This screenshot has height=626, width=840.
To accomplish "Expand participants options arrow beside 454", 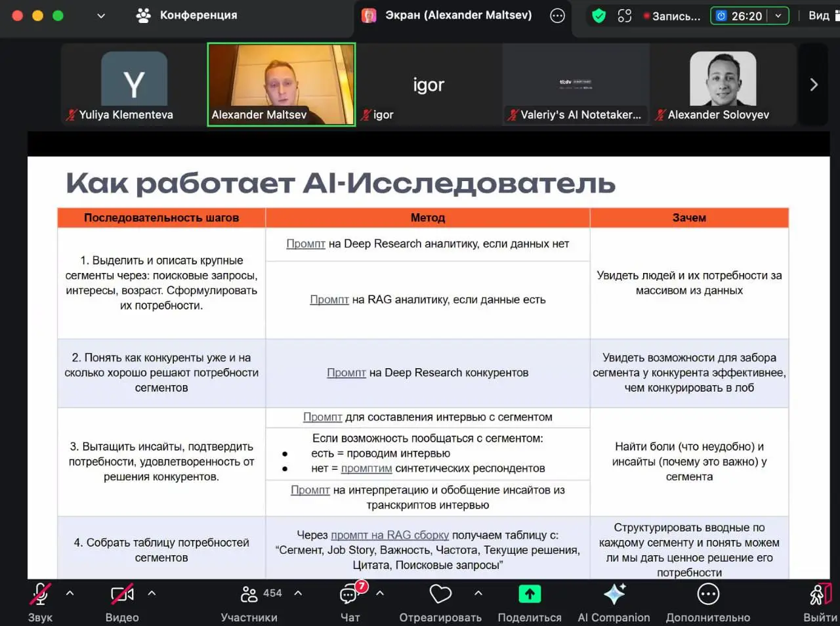I will coord(298,593).
